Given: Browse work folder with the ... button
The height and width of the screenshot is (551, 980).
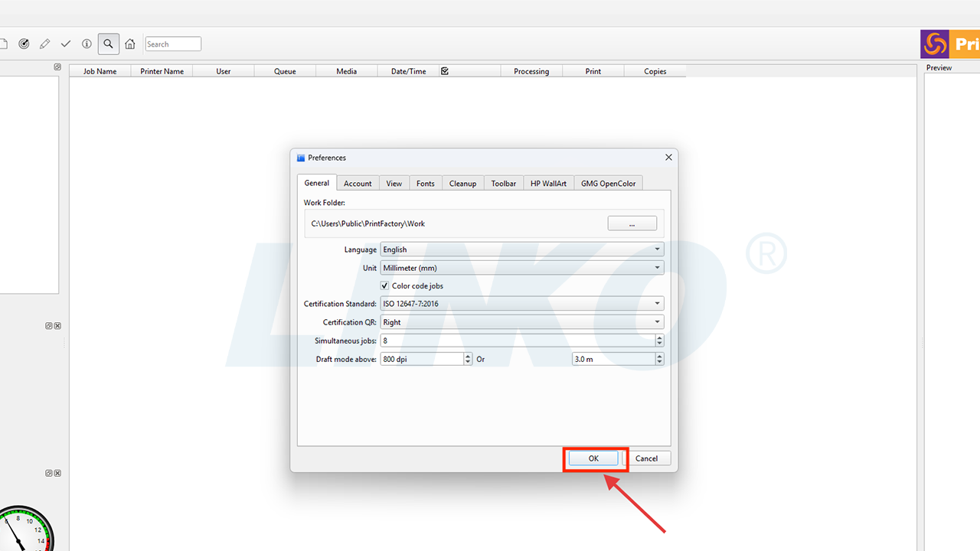Looking at the screenshot, I should [632, 223].
